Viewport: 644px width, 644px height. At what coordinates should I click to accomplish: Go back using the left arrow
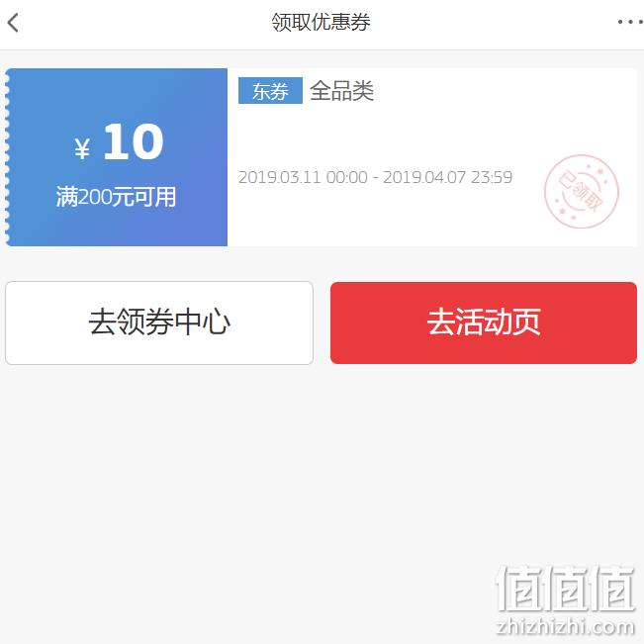tap(13, 23)
